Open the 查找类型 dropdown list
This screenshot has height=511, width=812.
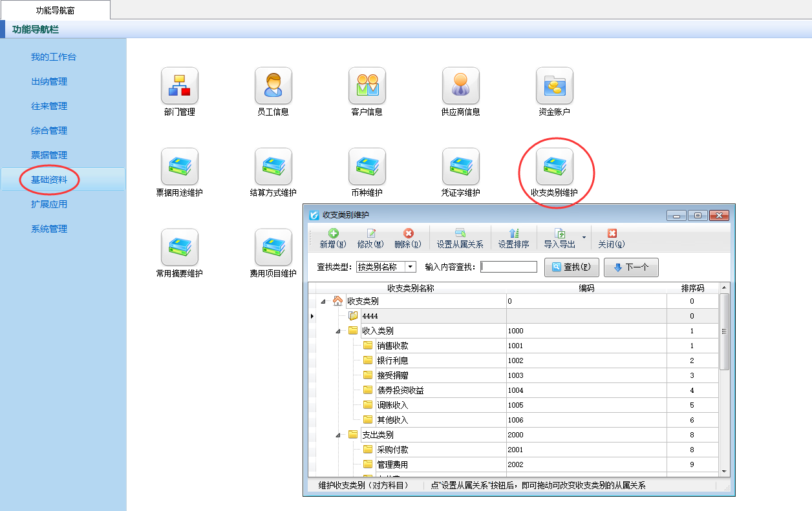[x=411, y=267]
